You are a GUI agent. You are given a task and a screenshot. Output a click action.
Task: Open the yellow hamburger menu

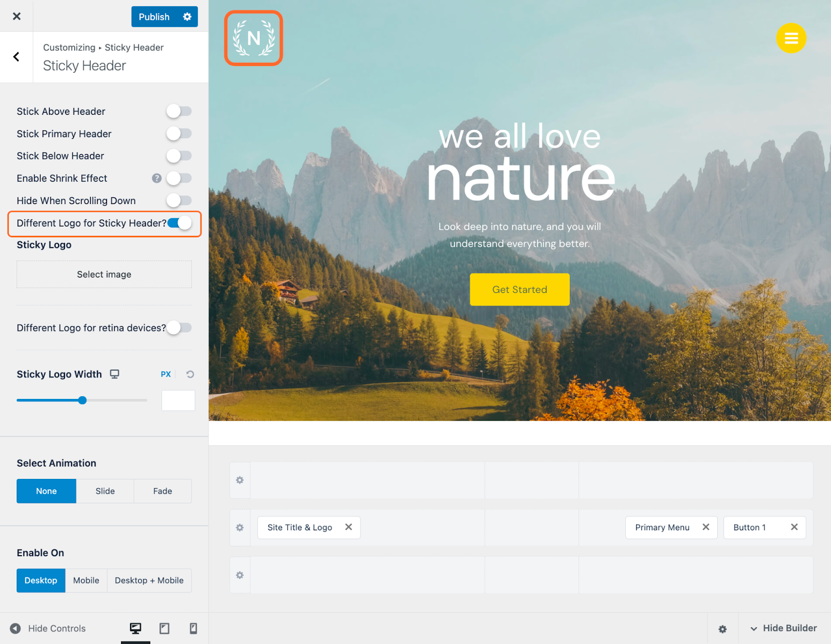tap(790, 38)
